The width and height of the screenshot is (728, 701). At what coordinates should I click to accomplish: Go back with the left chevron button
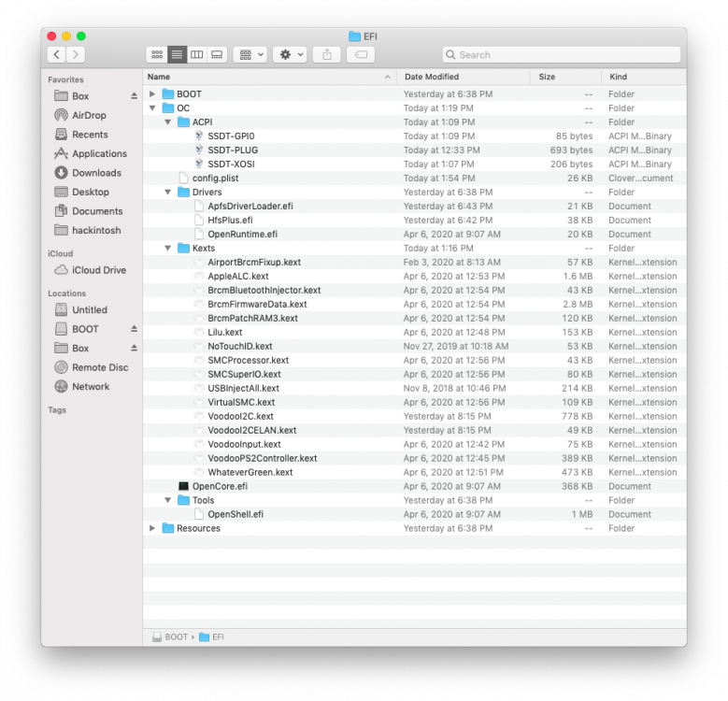pos(56,55)
